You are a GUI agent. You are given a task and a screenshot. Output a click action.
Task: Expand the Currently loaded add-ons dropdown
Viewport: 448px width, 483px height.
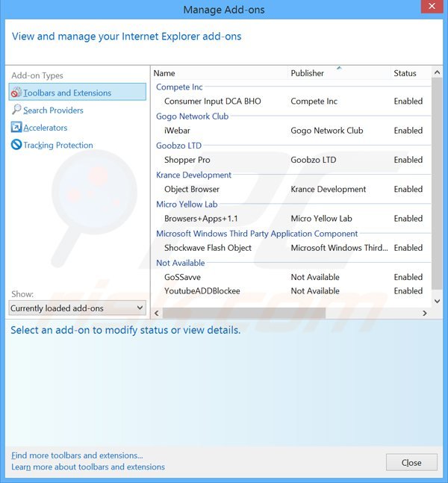(x=77, y=308)
